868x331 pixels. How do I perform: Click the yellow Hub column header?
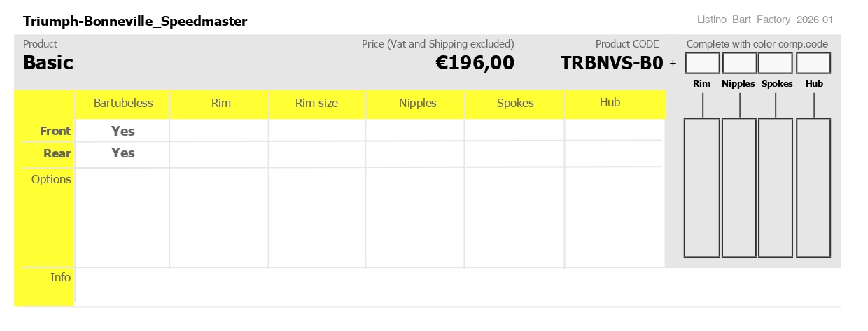click(x=610, y=103)
